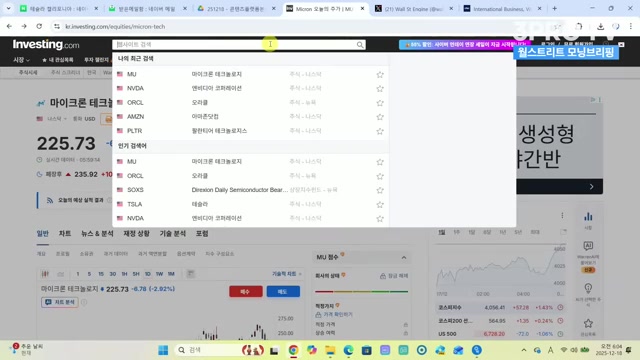Star SOXS in popular searches list
Screen dimensions: 640x360
(x=380, y=190)
